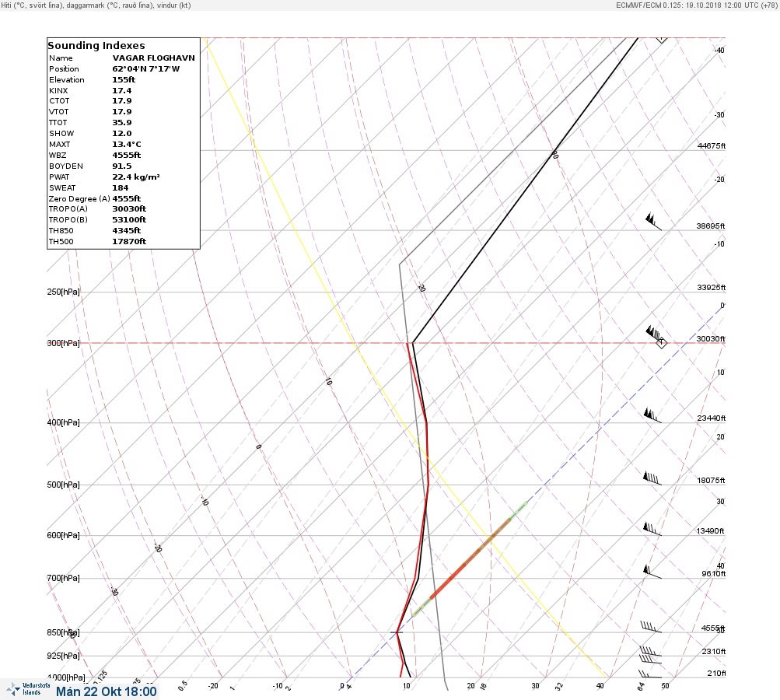Click the 250[hPa] pressure label
Viewport: 780px width, 700px height.
coord(63,292)
